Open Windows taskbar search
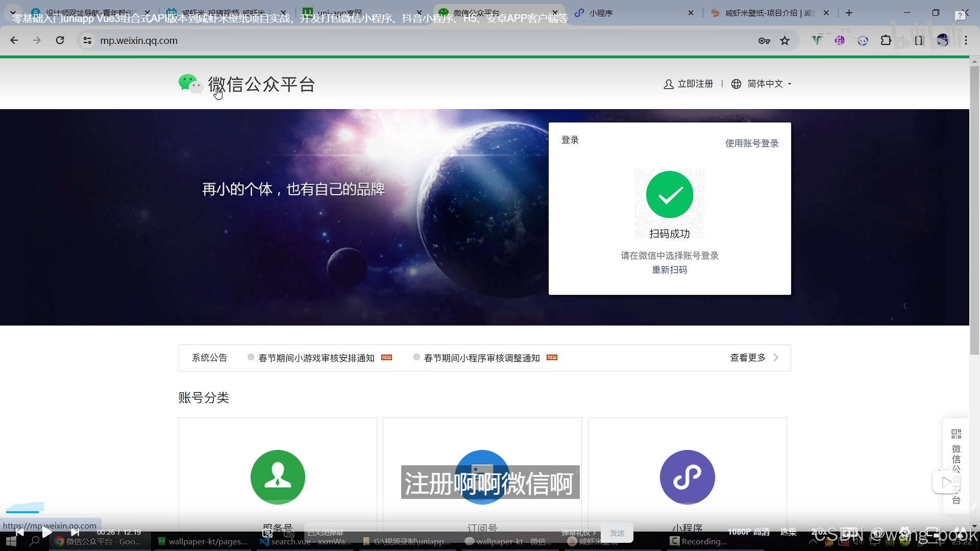 (x=35, y=541)
